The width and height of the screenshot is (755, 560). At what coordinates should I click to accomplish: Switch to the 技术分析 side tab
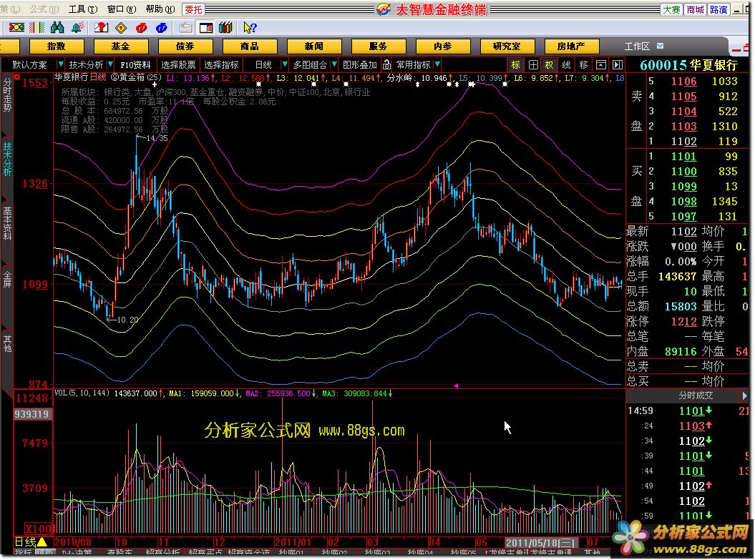coord(7,159)
